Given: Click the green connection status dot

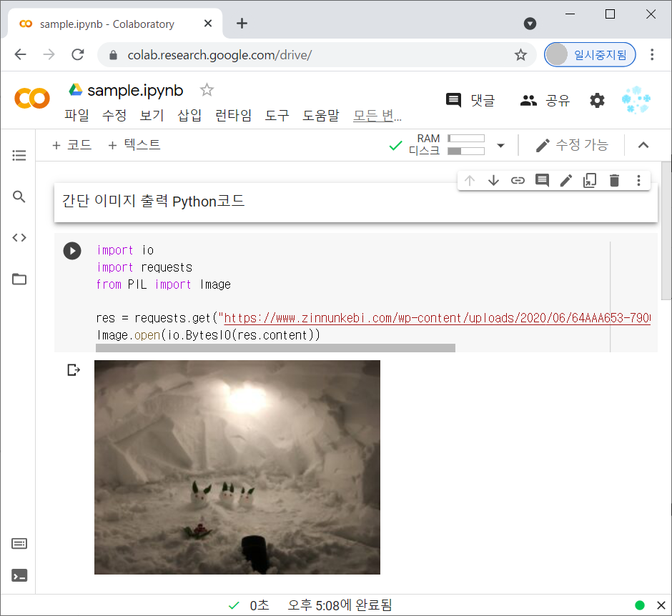Looking at the screenshot, I should (x=640, y=605).
